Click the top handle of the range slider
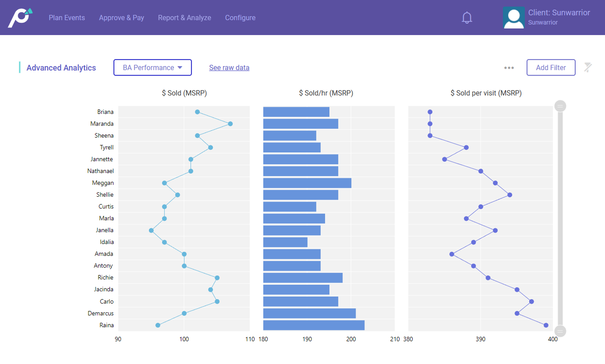Screen dimensions: 605x364 point(560,106)
